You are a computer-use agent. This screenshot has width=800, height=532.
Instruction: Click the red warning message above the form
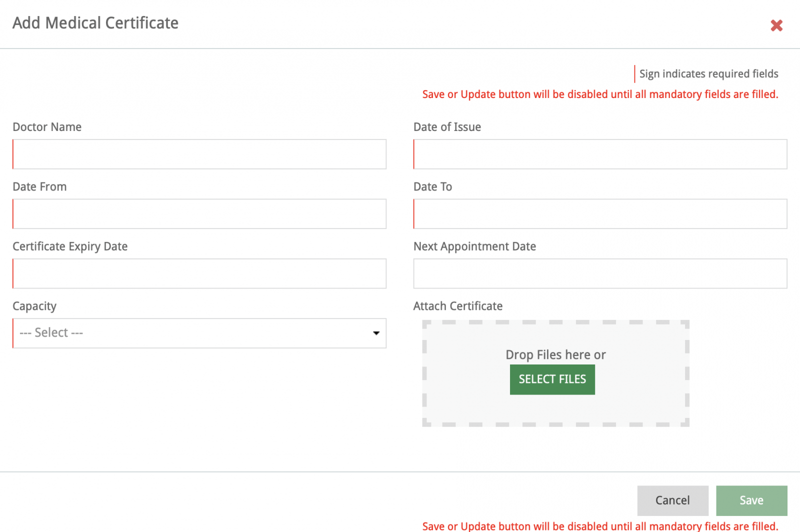click(x=600, y=94)
